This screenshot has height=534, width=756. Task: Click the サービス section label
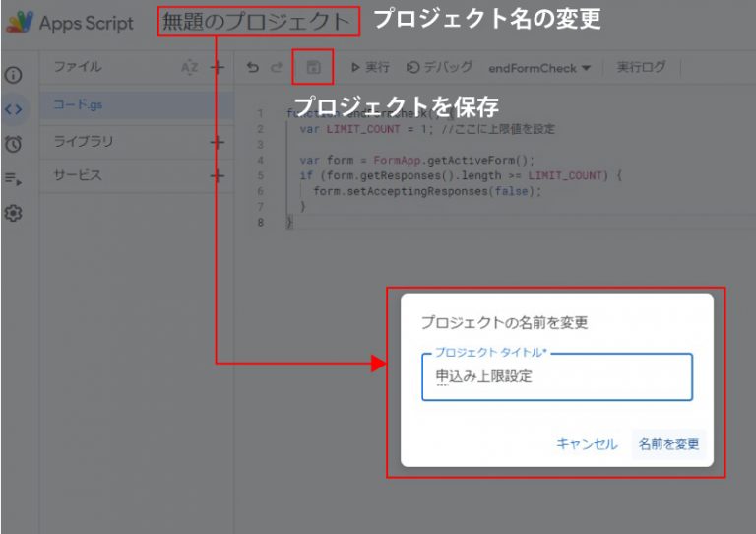pyautogui.click(x=78, y=174)
